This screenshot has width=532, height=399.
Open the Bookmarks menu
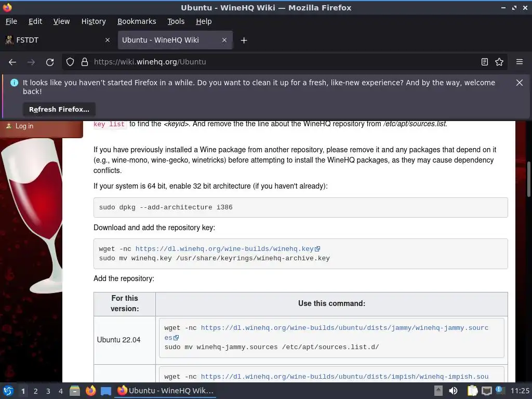(x=137, y=21)
